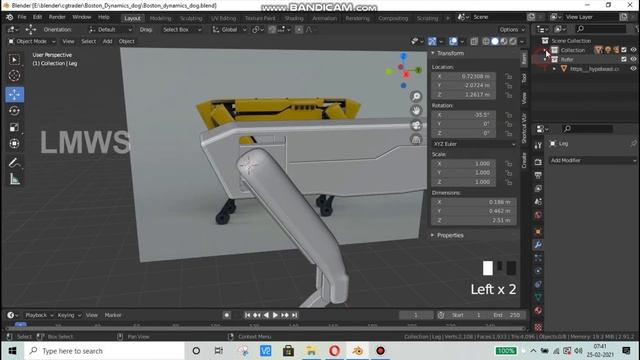
Task: Uncheck the Collection exclude checkbox
Action: 624,50
